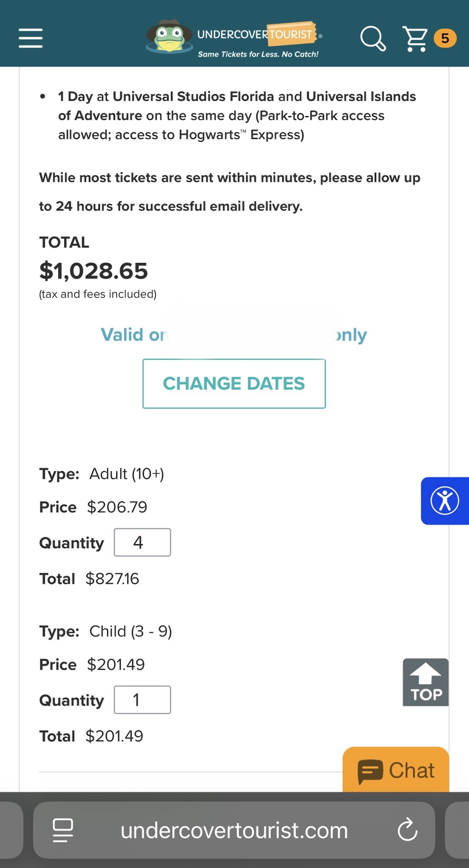Open the blue accessibility widget

[x=445, y=501]
